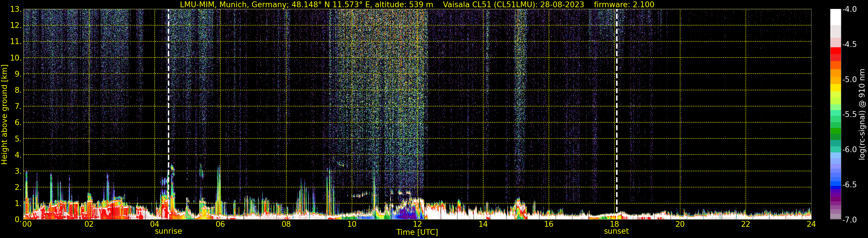Click the '18' tick on the time axis
868x238 pixels.
click(615, 224)
